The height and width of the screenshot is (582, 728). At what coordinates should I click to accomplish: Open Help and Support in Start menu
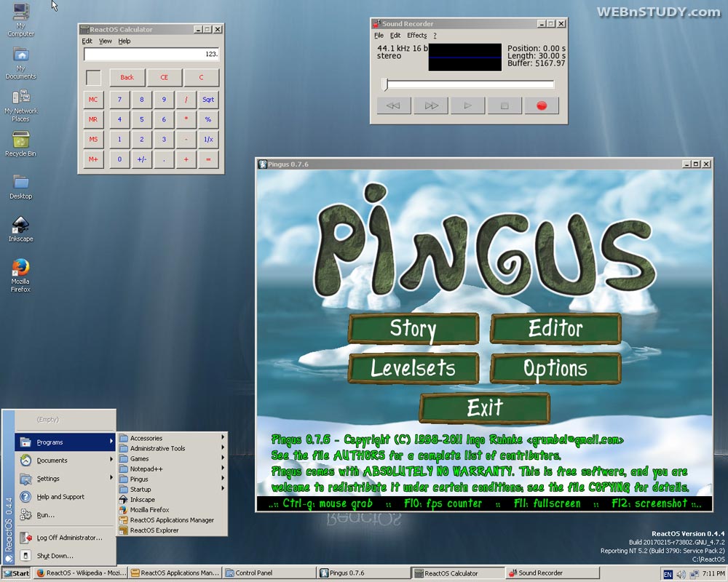click(x=65, y=497)
